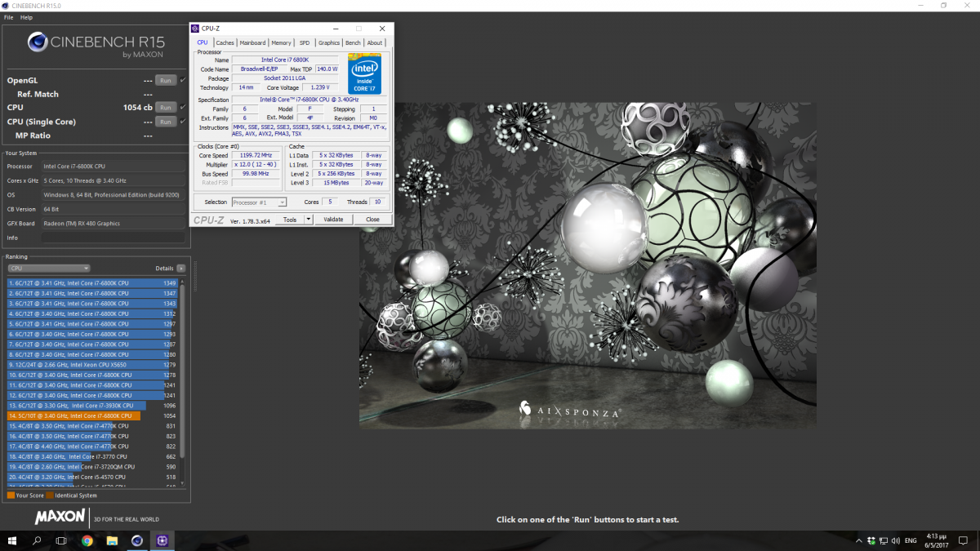Switch to the Bench tab in CPU-Z
This screenshot has width=980, height=551.
[x=353, y=42]
